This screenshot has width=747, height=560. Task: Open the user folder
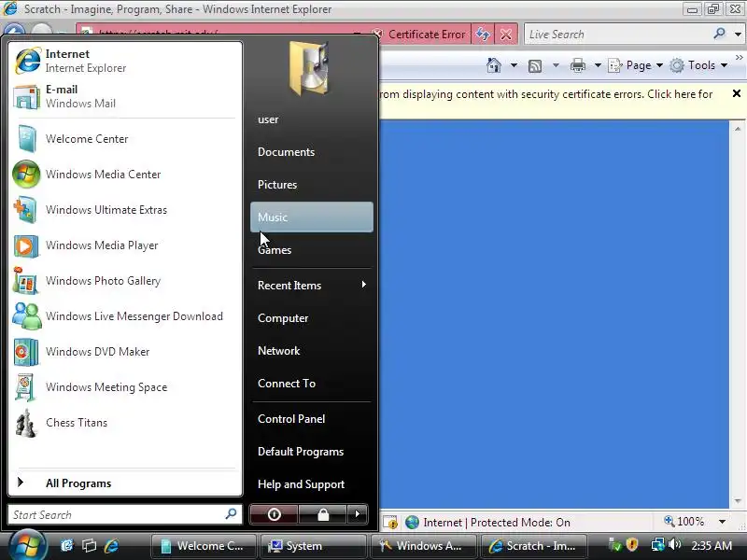pos(312,119)
